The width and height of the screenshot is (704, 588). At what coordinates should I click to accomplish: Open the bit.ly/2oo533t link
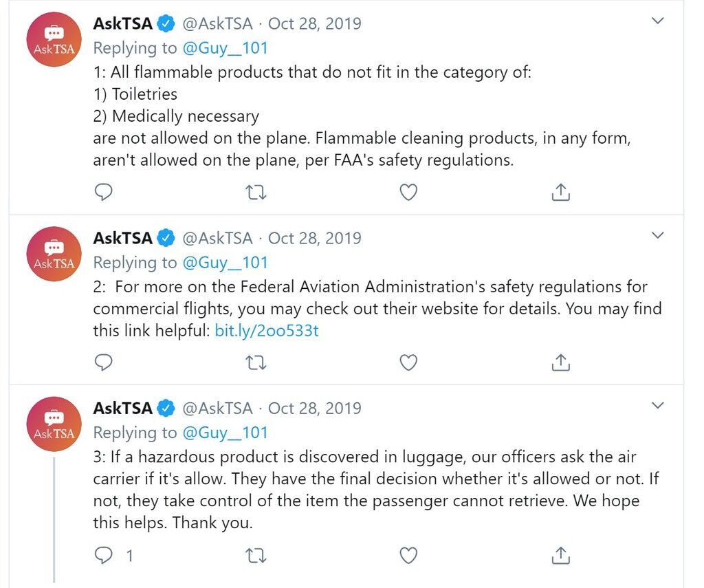[267, 331]
